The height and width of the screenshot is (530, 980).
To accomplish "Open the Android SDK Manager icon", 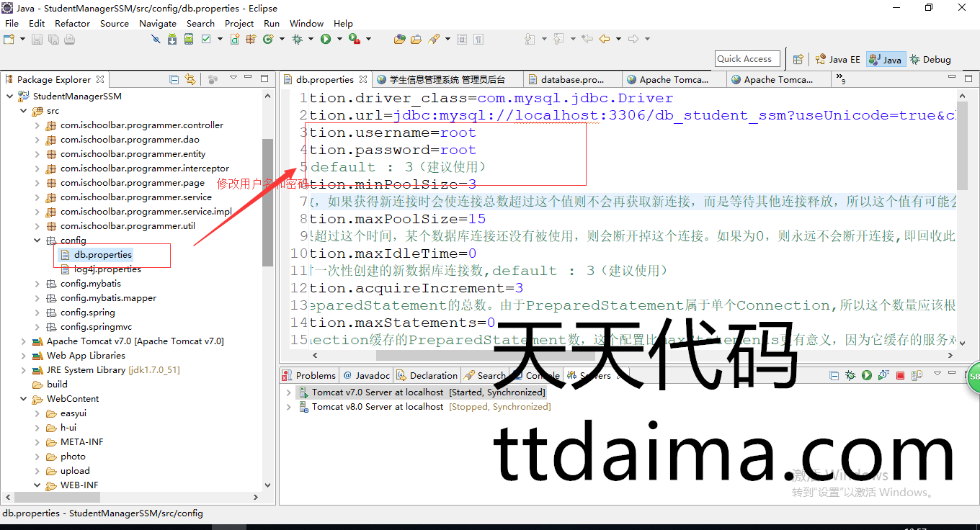I will [x=172, y=39].
